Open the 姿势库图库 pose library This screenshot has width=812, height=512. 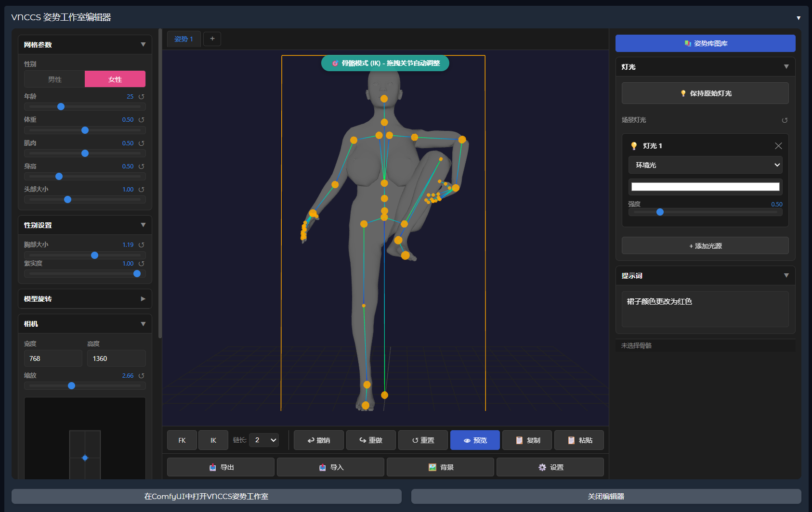point(705,43)
